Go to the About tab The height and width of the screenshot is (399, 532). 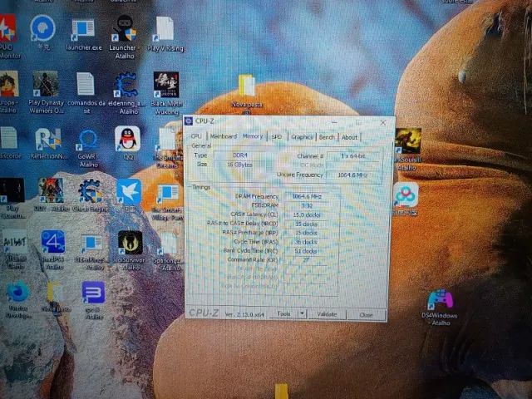pos(349,137)
